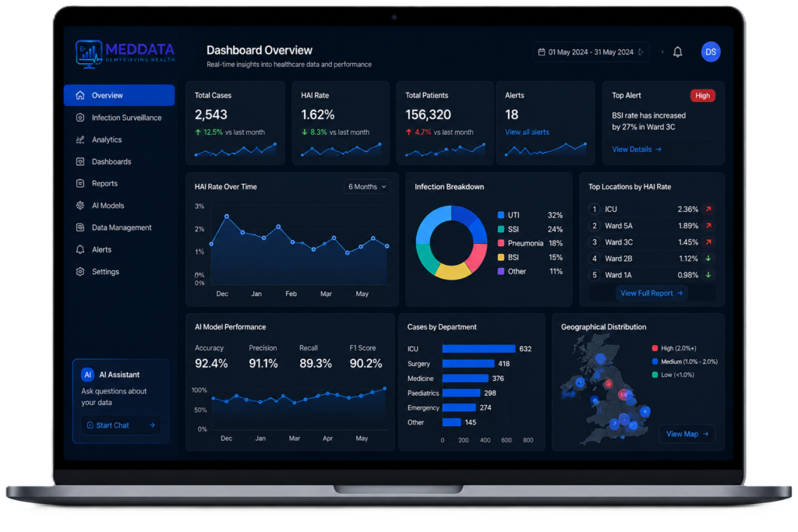Image resolution: width=798 pixels, height=532 pixels.
Task: Open notifications bell icon
Action: coord(677,52)
